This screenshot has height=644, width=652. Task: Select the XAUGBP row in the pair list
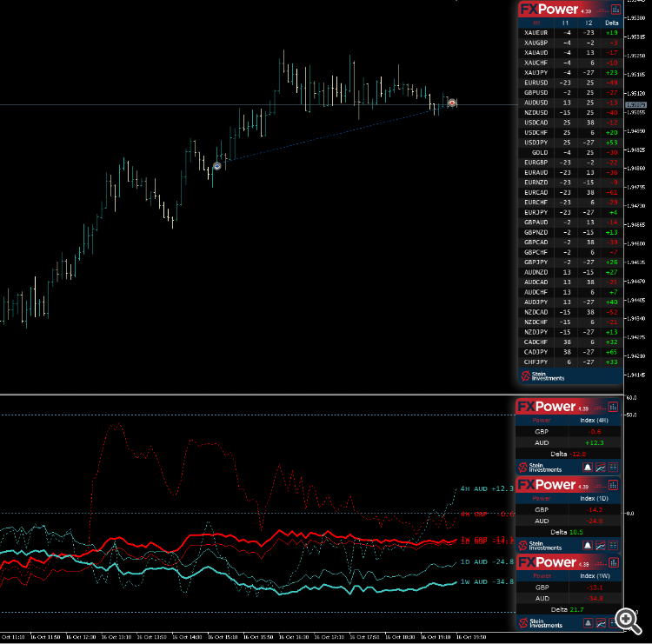coord(570,43)
